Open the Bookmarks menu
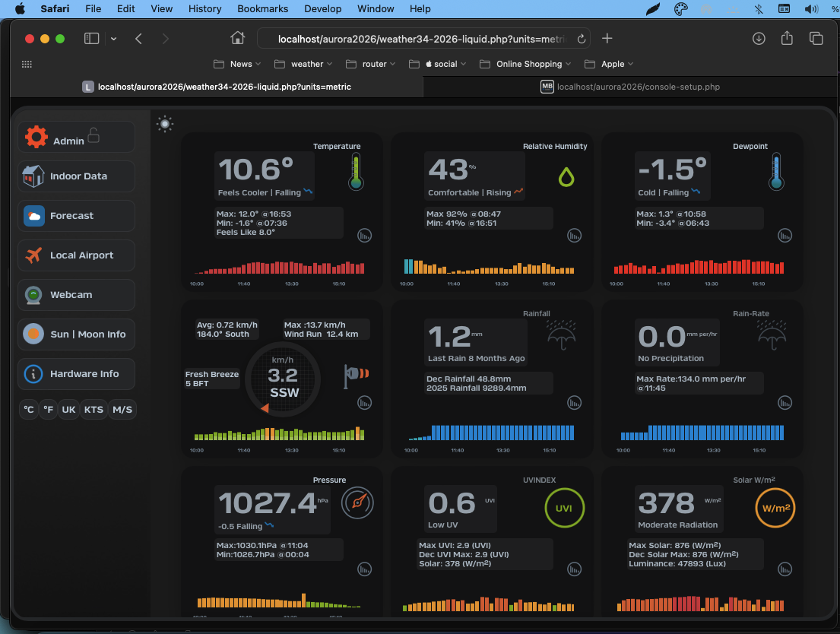The height and width of the screenshot is (634, 840). pyautogui.click(x=262, y=8)
